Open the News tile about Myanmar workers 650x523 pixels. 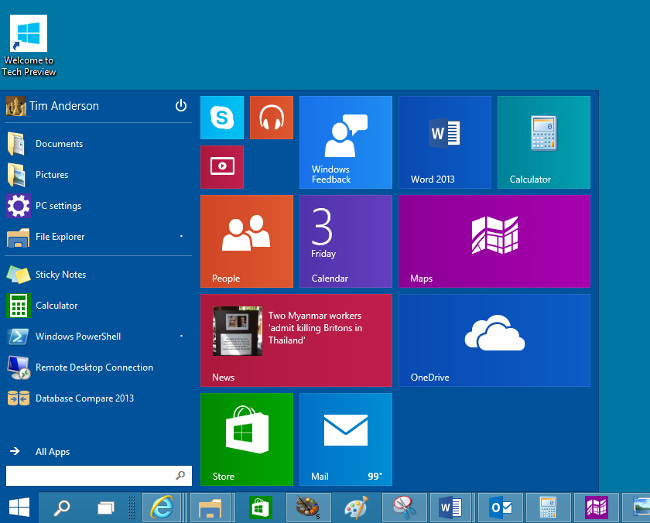(296, 340)
